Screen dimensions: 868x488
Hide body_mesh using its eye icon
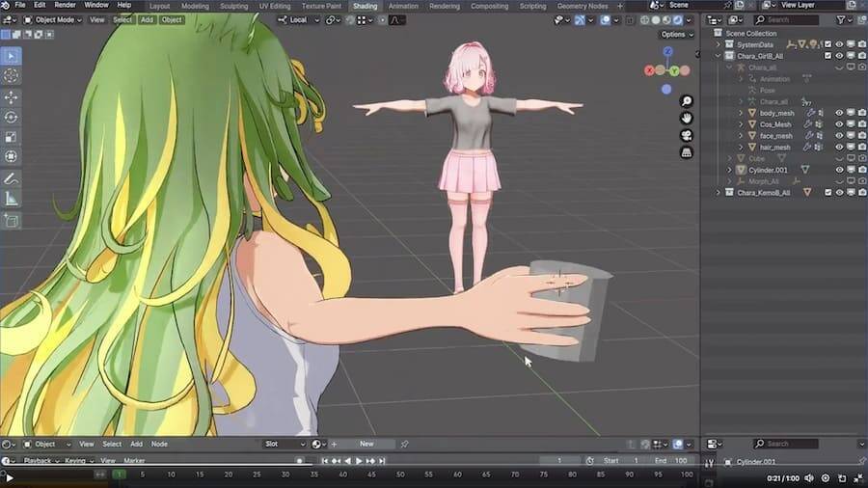(x=839, y=113)
